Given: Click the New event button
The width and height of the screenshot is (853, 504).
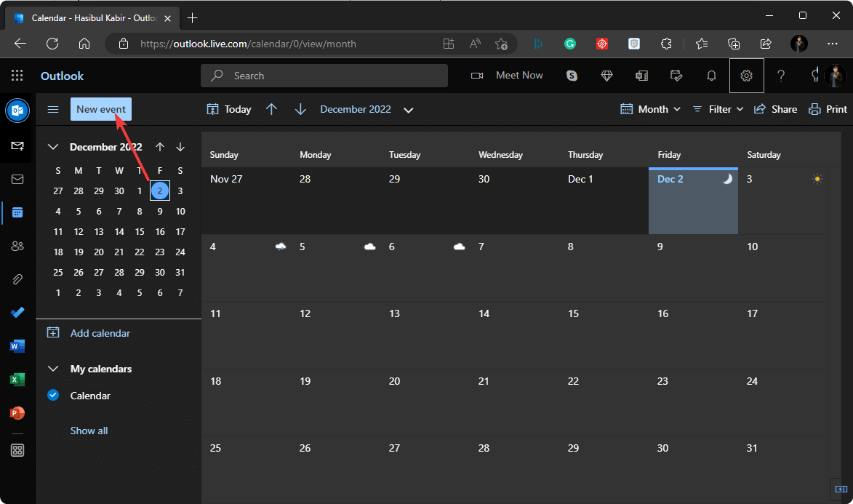Looking at the screenshot, I should [101, 109].
